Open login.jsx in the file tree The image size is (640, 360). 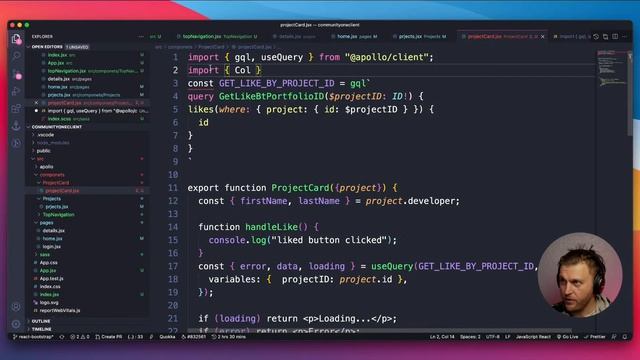click(52, 247)
